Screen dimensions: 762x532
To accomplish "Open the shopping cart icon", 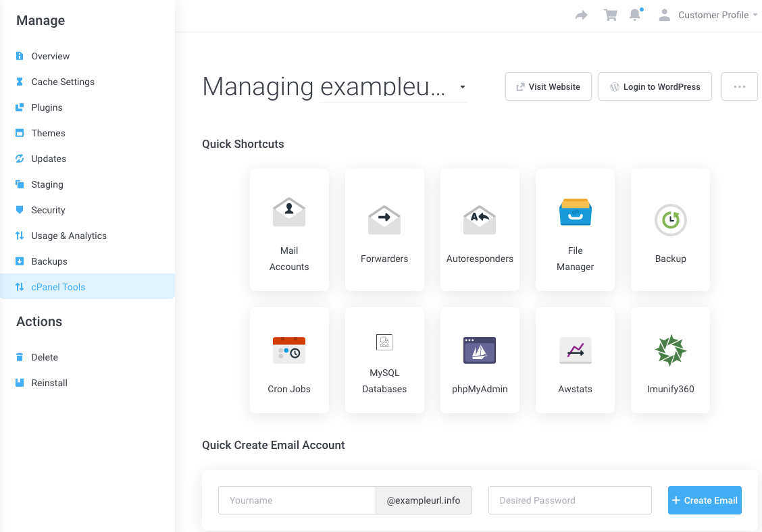I will (611, 15).
